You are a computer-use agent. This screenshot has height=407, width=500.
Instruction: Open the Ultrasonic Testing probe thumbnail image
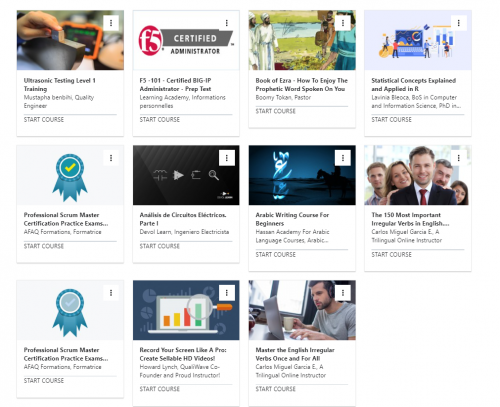(70, 40)
